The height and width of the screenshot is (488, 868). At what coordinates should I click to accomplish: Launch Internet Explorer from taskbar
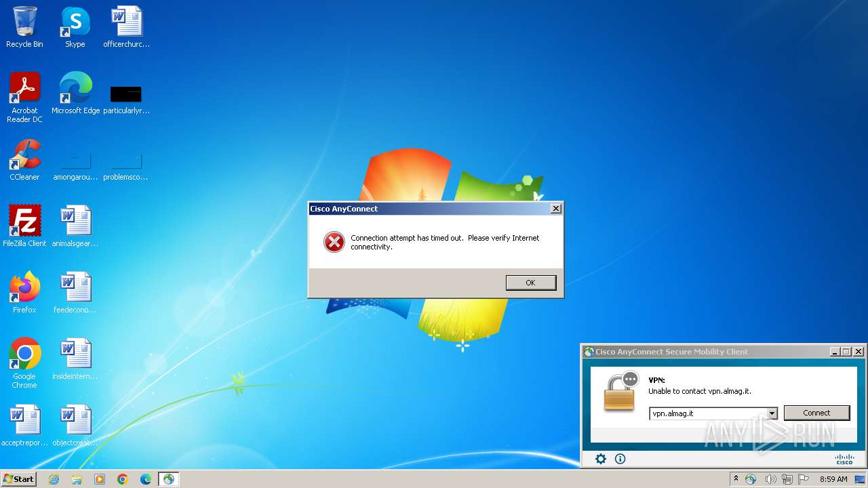(54, 479)
